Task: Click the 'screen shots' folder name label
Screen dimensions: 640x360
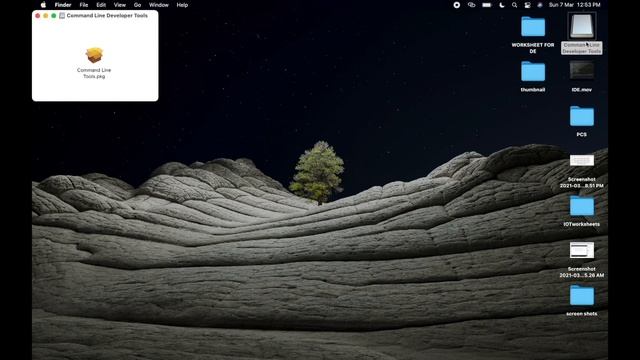Action: [x=582, y=313]
